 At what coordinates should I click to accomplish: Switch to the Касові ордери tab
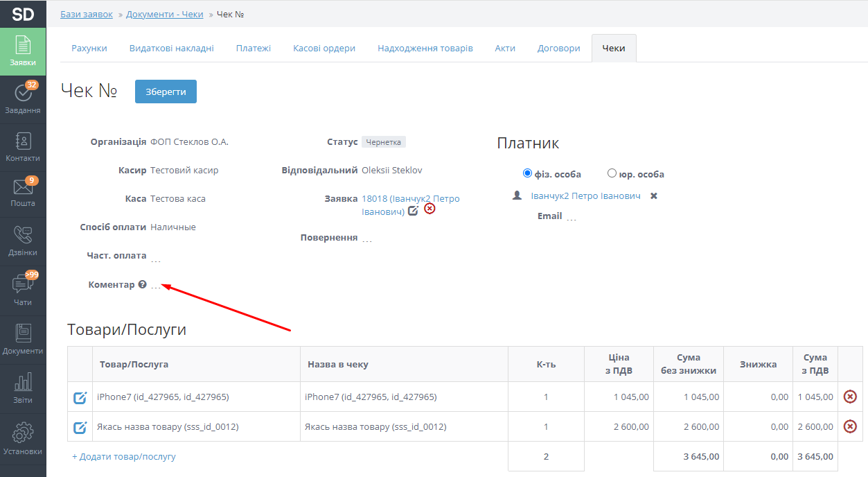pyautogui.click(x=324, y=49)
